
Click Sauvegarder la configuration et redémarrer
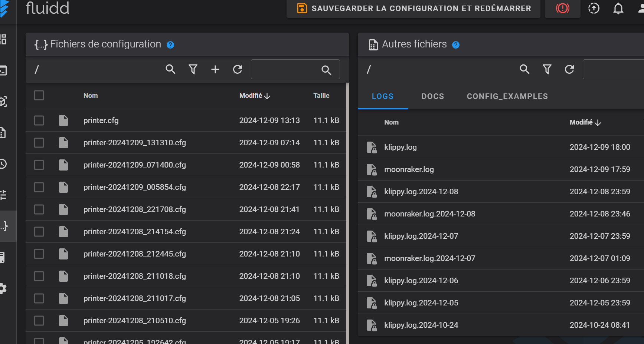pos(413,9)
